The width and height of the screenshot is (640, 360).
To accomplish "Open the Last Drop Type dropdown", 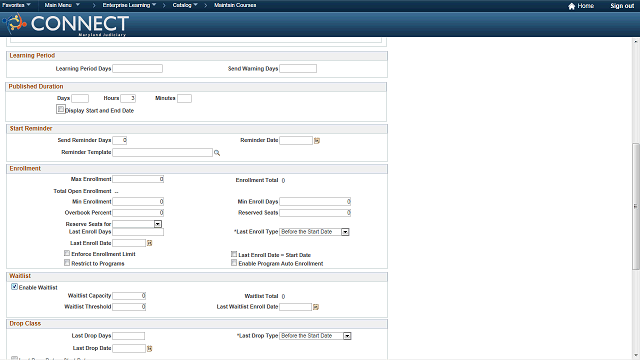I will pyautogui.click(x=347, y=336).
